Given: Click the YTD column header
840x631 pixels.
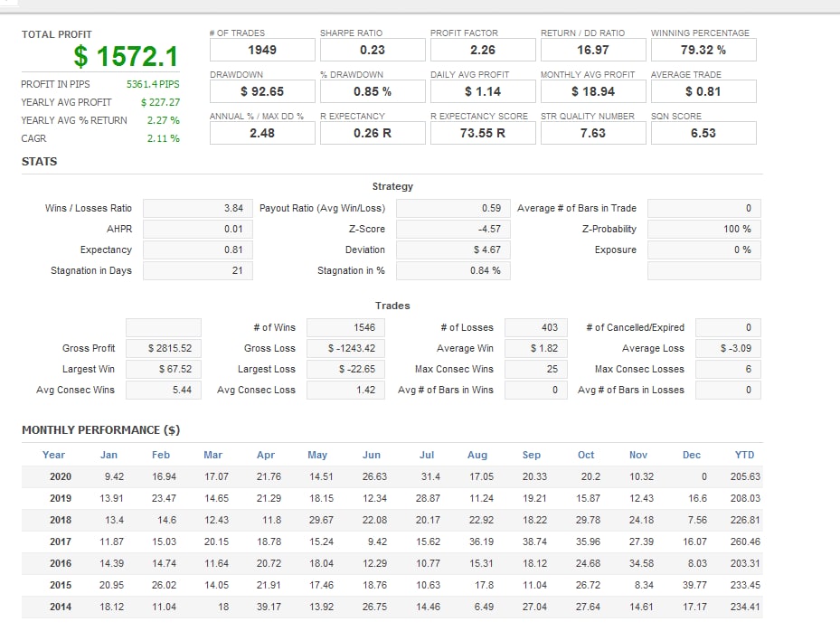Looking at the screenshot, I should click(x=745, y=456).
